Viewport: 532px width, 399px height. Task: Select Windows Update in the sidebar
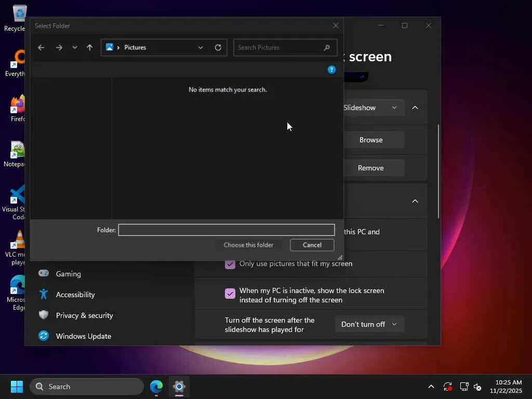83,336
